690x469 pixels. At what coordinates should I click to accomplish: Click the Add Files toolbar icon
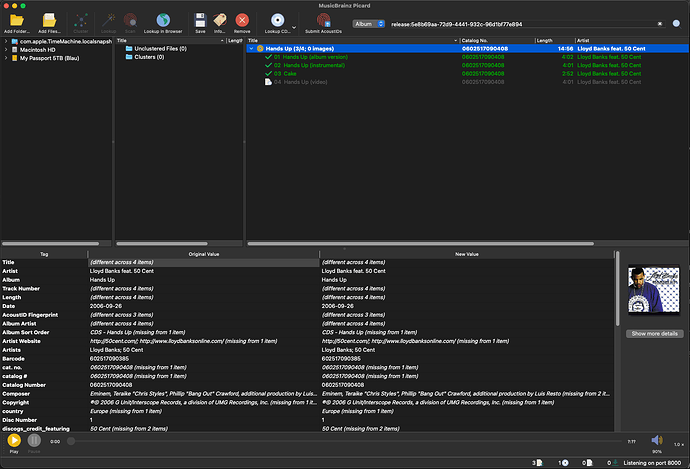click(x=49, y=20)
